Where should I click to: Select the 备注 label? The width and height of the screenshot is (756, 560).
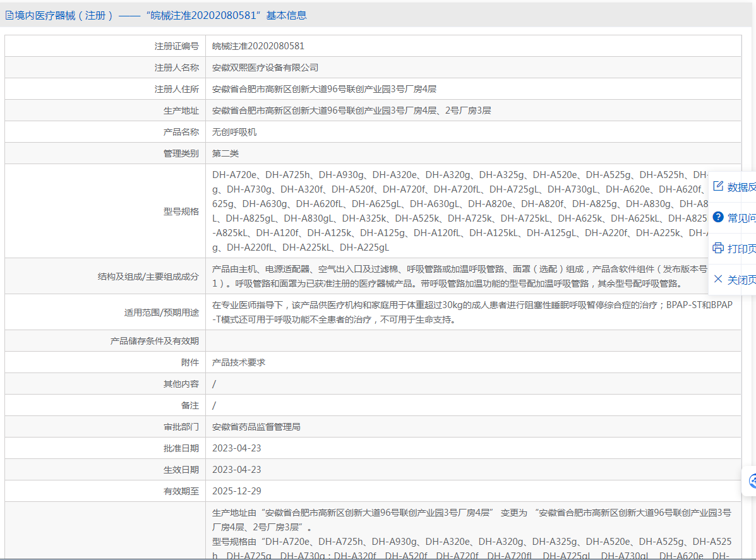coord(190,405)
